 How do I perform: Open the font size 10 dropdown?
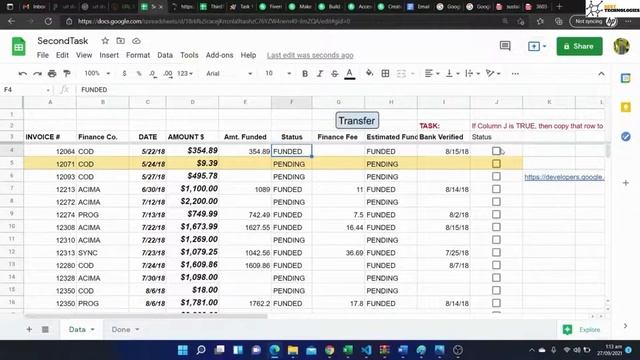[x=278, y=73]
